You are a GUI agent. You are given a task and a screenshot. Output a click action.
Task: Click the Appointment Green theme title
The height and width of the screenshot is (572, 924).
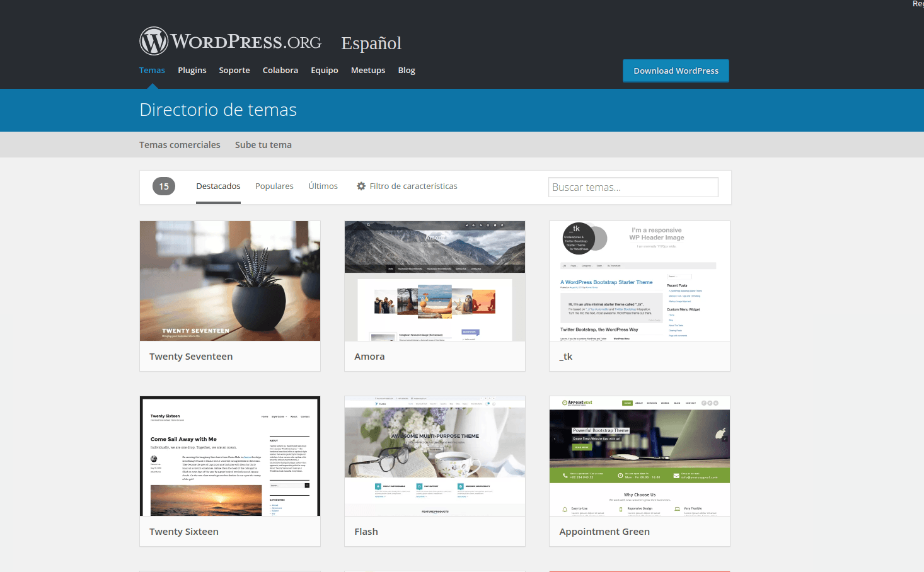pos(604,532)
